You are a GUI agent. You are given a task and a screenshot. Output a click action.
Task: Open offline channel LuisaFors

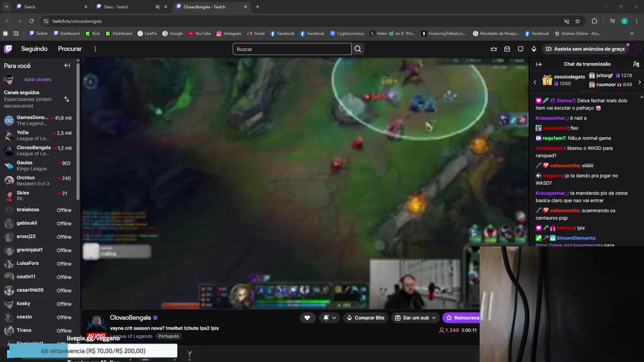38,263
